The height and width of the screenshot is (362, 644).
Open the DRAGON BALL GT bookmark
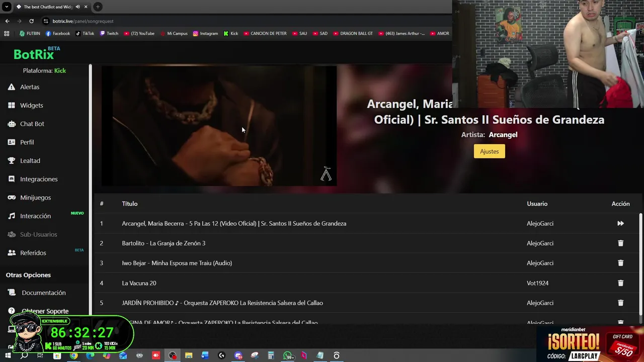coord(353,34)
